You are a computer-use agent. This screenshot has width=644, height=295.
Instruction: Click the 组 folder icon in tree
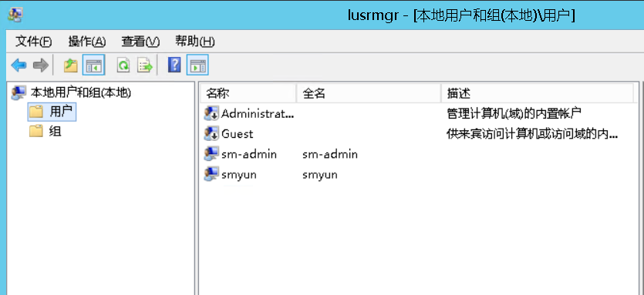(36, 132)
